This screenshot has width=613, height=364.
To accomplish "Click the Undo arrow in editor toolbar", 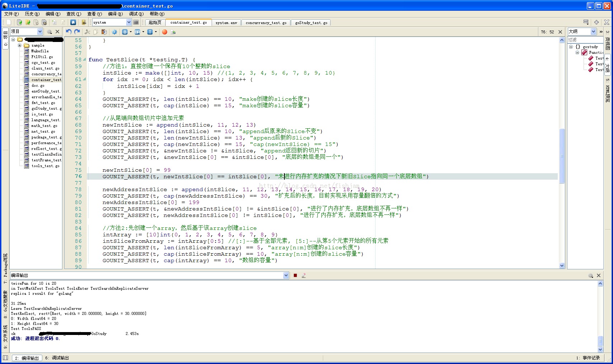I will 69,32.
